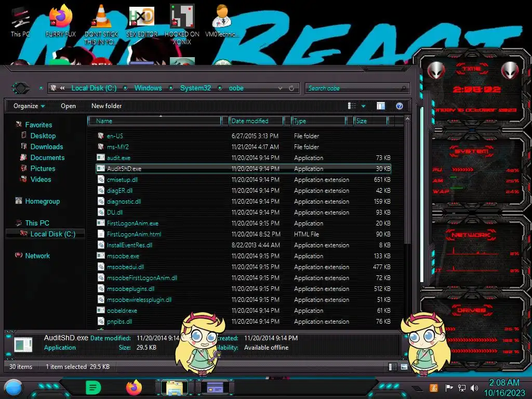
Task: Click the New folder button
Action: [107, 106]
